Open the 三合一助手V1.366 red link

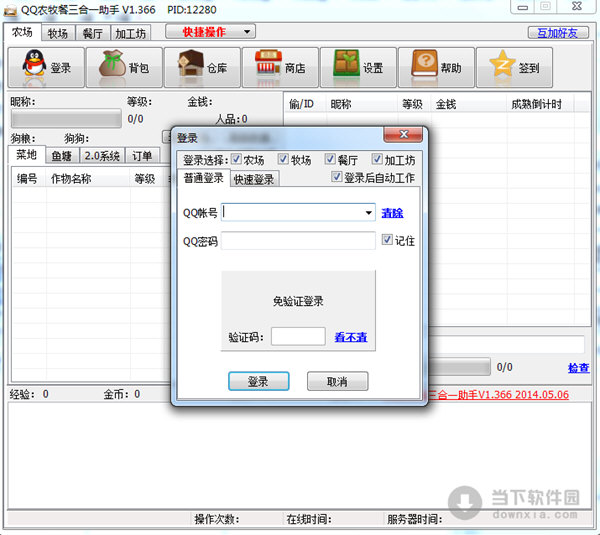[499, 395]
